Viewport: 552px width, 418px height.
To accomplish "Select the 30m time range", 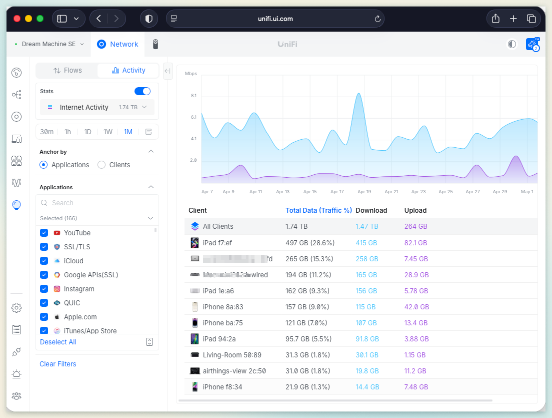I will (x=46, y=132).
